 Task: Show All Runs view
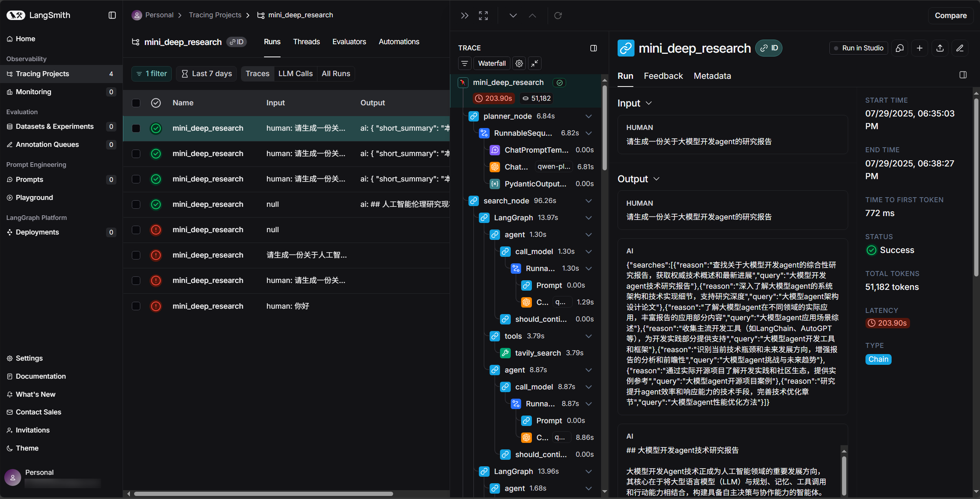pos(336,74)
